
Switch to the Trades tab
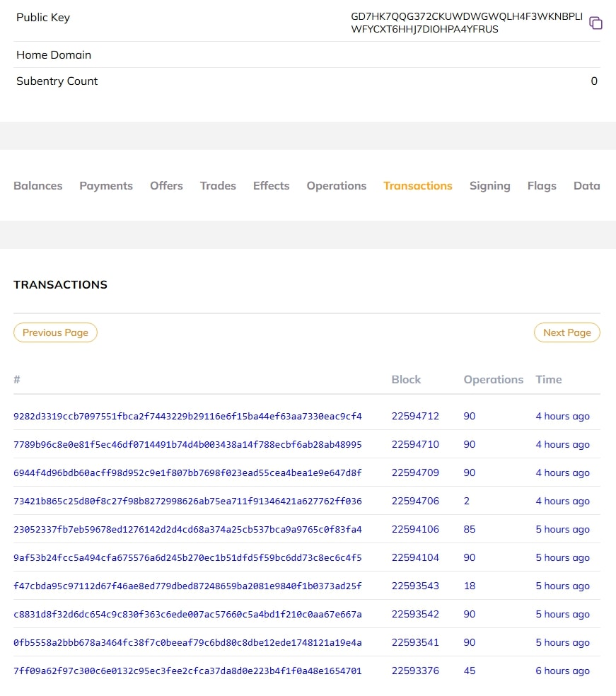coord(218,185)
